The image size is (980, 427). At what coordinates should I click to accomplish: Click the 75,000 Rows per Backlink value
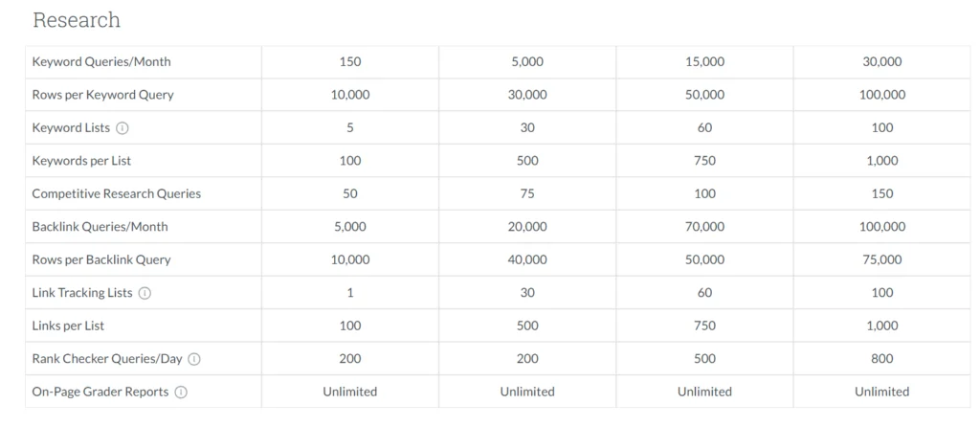881,259
